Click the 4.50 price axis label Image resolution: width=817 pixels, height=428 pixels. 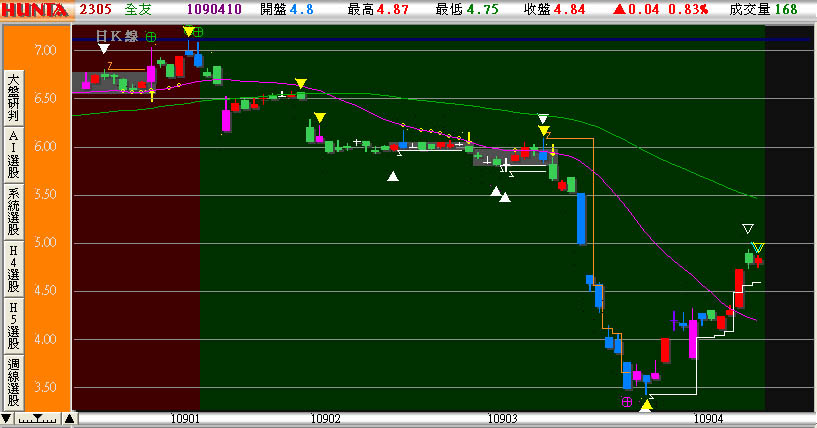click(45, 290)
